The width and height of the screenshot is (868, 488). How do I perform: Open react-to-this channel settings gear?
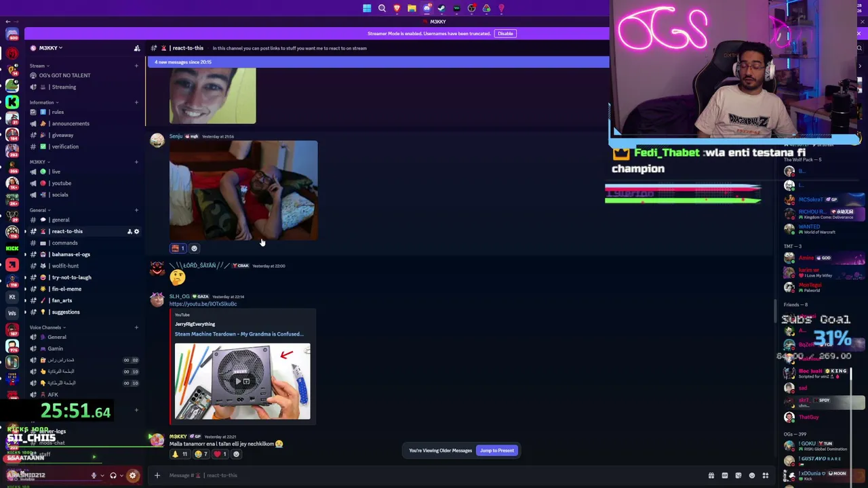click(136, 231)
